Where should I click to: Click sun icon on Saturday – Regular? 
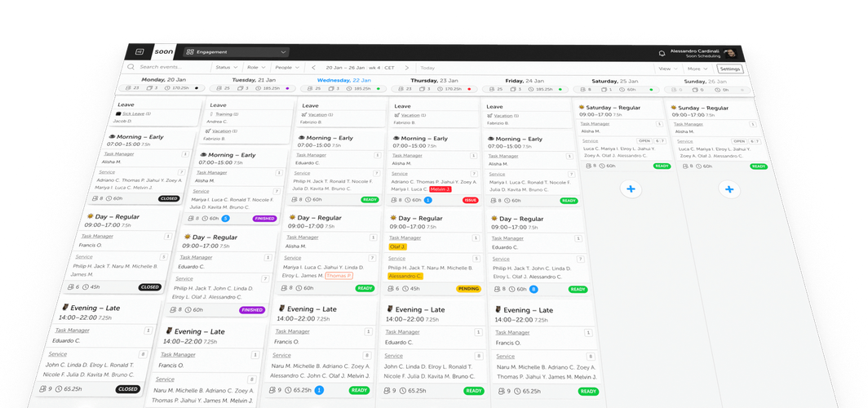point(582,107)
